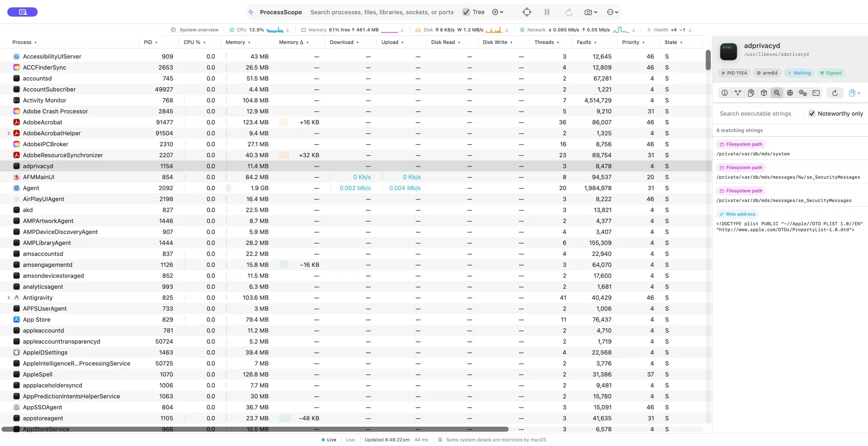
Task: Open the terminal tab in inspector
Action: pos(816,93)
